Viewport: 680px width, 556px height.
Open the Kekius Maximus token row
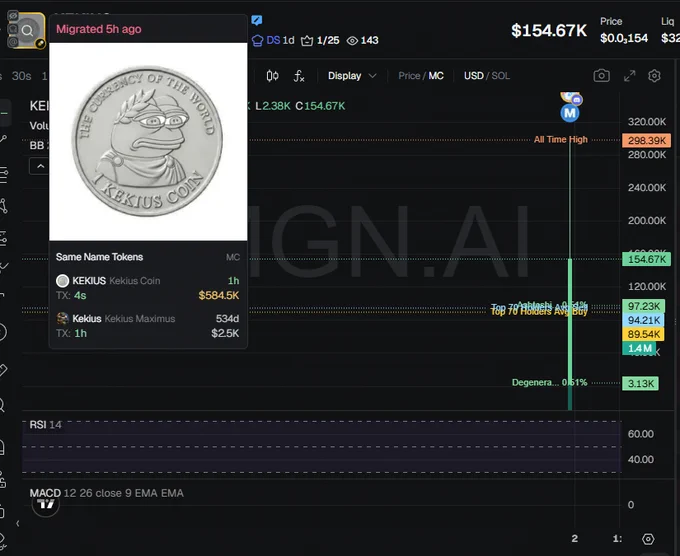coord(147,326)
